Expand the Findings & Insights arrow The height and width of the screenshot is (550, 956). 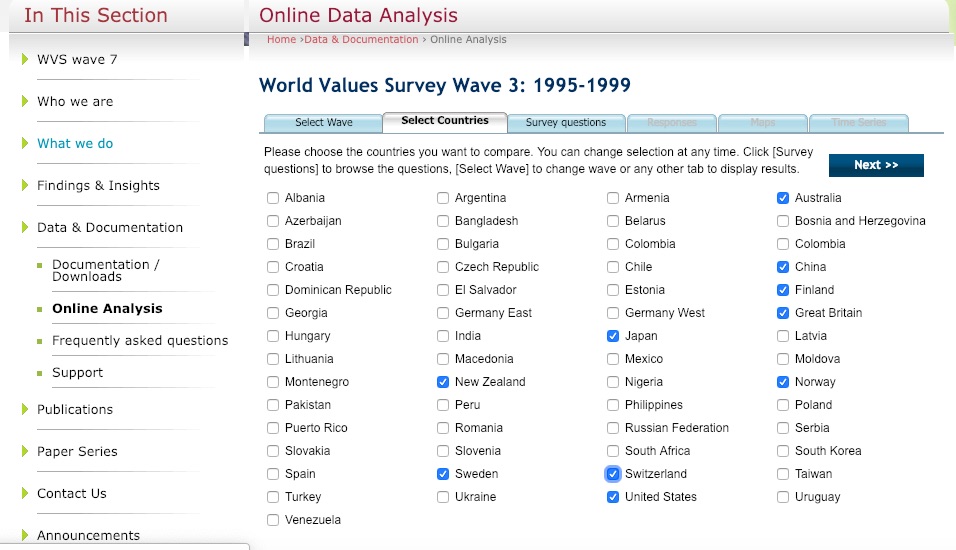25,185
